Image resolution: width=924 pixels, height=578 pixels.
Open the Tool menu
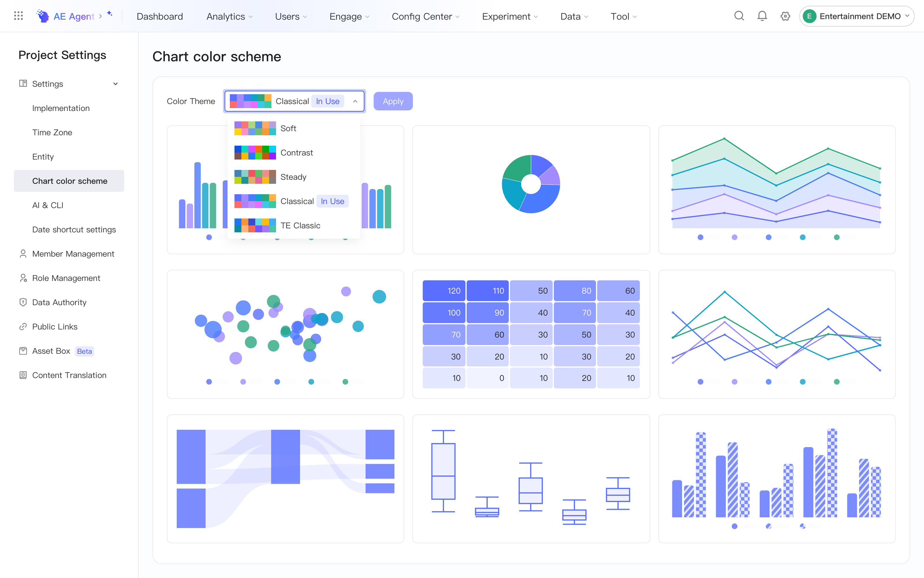[623, 16]
